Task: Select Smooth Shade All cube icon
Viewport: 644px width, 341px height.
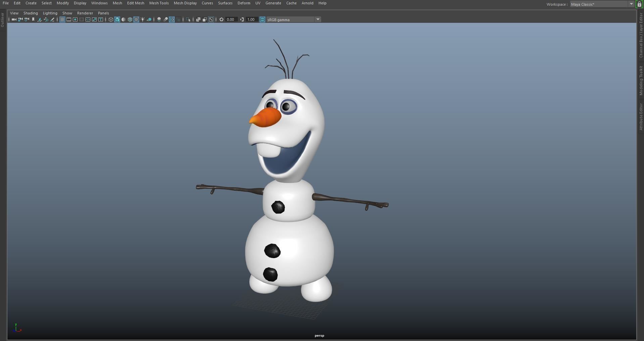Action: click(x=117, y=19)
